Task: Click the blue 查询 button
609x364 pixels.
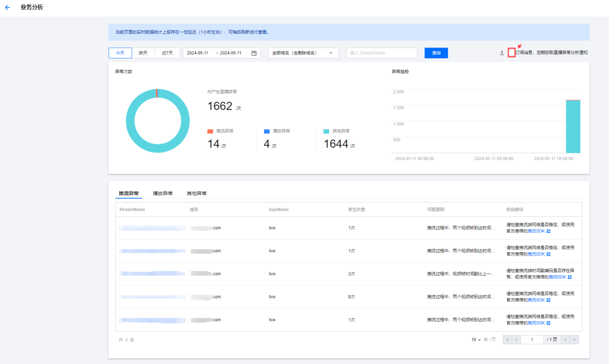Action: [436, 53]
